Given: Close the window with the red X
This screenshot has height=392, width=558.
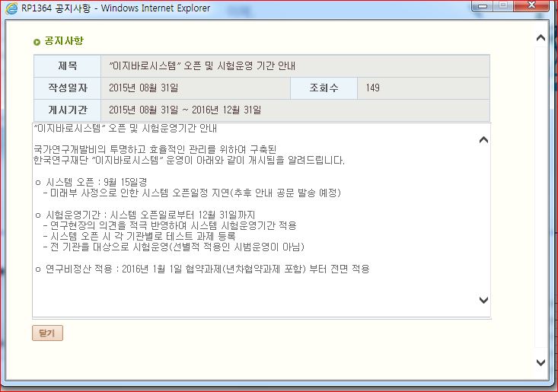Looking at the screenshot, I should coord(533,7).
